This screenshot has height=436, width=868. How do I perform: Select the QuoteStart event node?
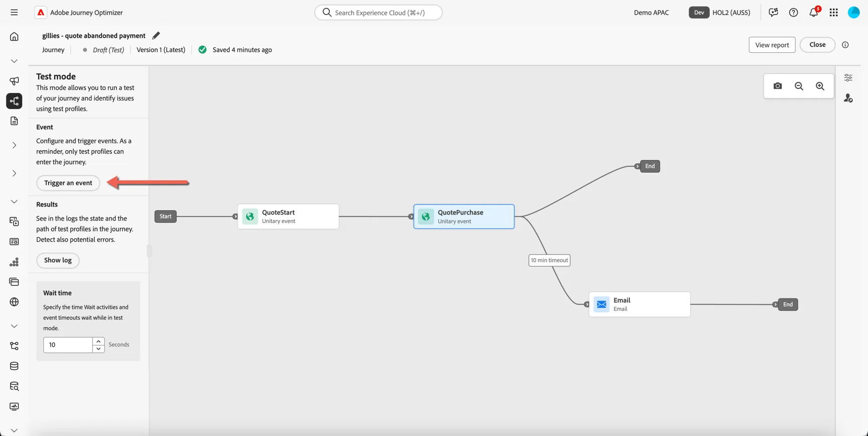[288, 216]
